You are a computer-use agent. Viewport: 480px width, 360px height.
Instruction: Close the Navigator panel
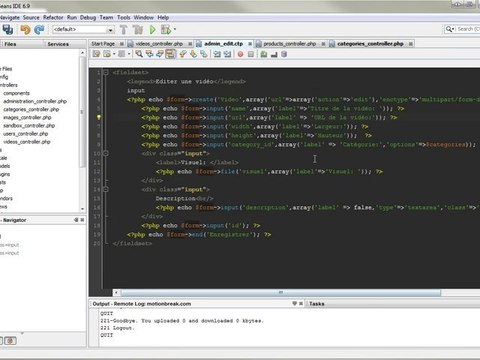click(82, 220)
